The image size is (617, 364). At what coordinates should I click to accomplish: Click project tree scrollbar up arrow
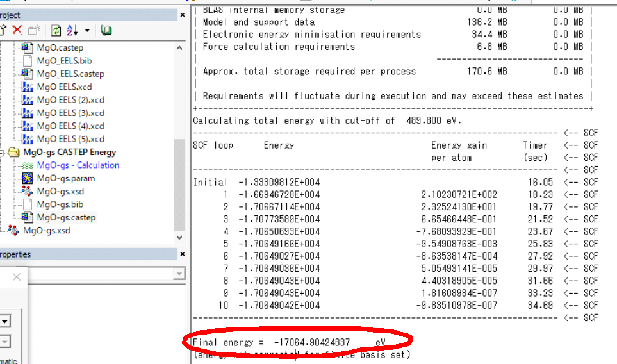(x=179, y=48)
